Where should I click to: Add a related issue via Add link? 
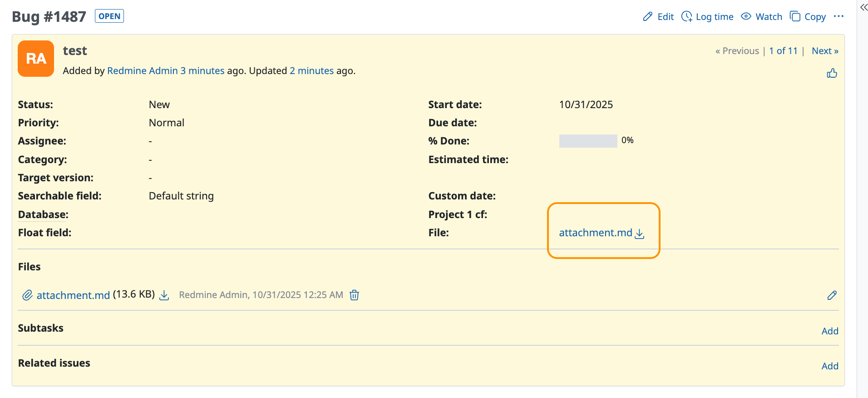pos(829,366)
